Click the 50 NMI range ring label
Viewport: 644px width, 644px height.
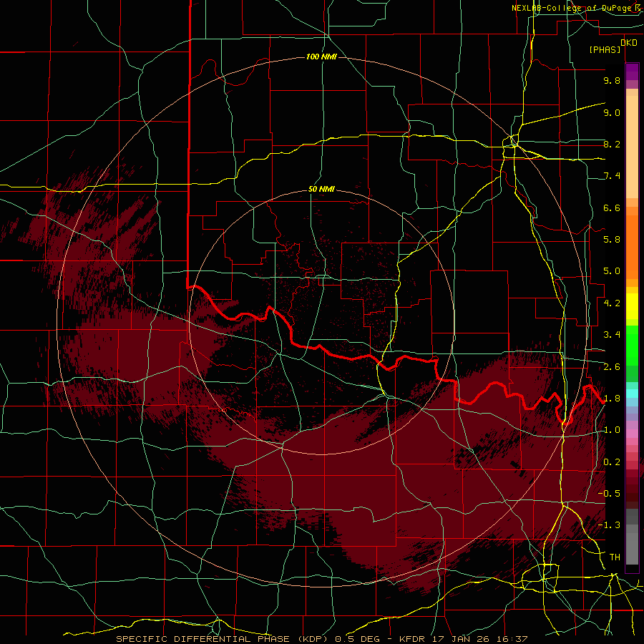(321, 189)
